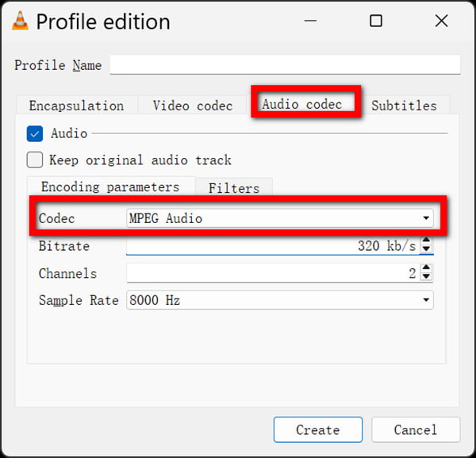Click the Channels label text
The width and height of the screenshot is (476, 458).
[x=67, y=273]
